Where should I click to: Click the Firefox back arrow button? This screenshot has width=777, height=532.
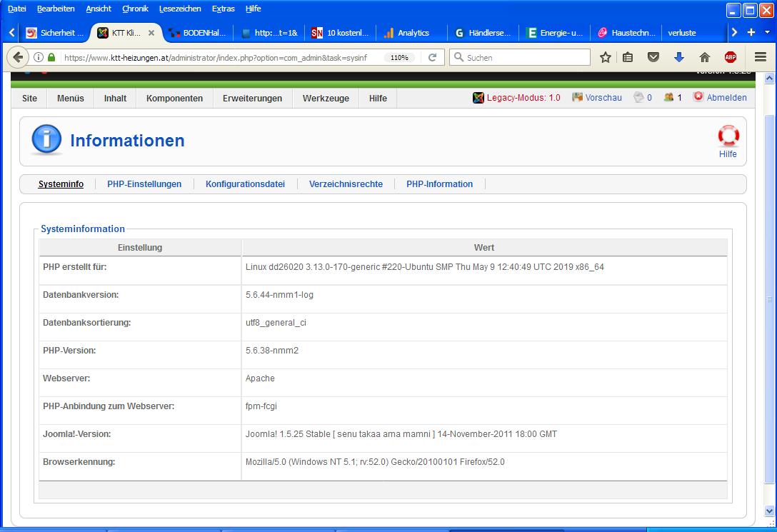coord(18,57)
